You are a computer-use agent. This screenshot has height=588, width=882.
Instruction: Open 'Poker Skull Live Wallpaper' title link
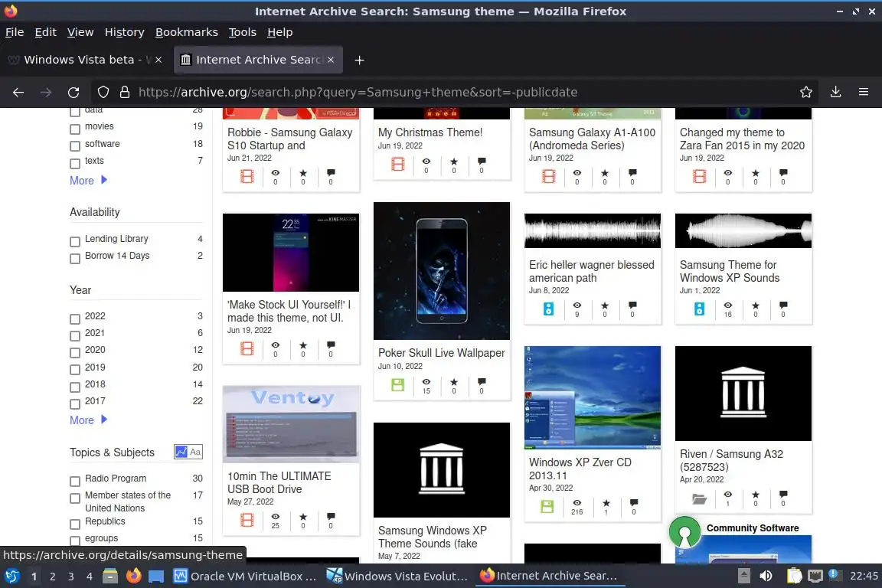click(x=442, y=353)
